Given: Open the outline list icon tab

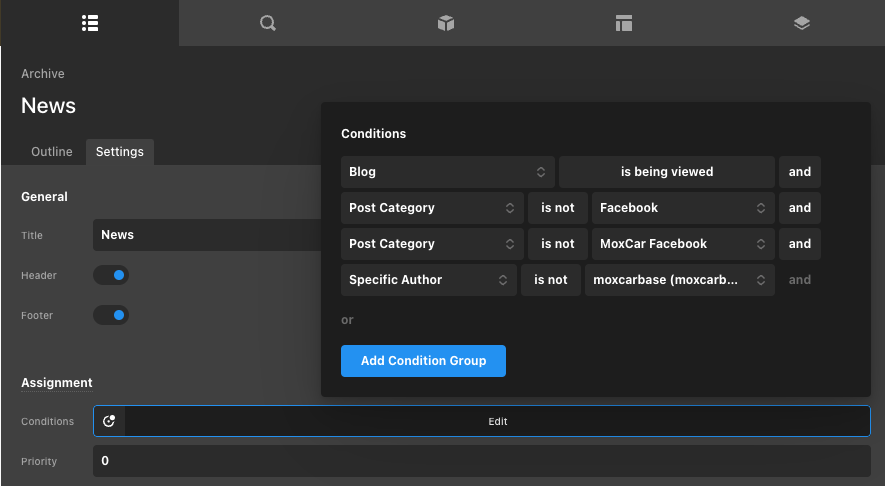Looking at the screenshot, I should tap(89, 22).
